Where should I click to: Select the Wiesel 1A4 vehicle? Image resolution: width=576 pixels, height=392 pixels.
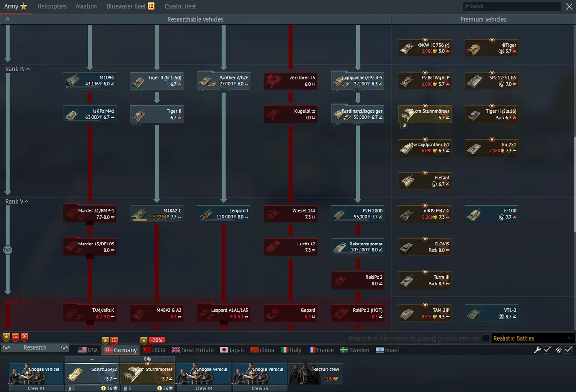click(x=291, y=214)
